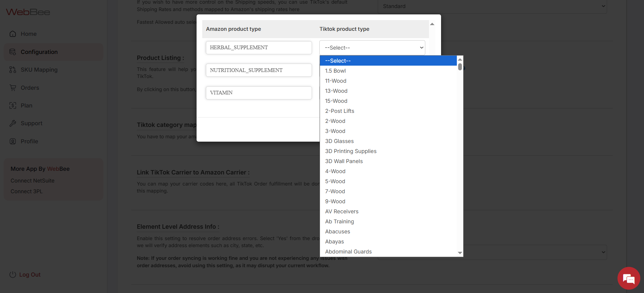This screenshot has width=644, height=293.
Task: Click the Profile icon in sidebar
Action: click(x=13, y=141)
